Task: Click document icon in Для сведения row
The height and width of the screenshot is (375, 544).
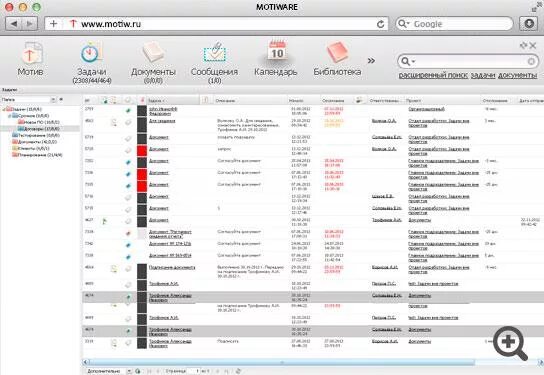Action: 114,122
